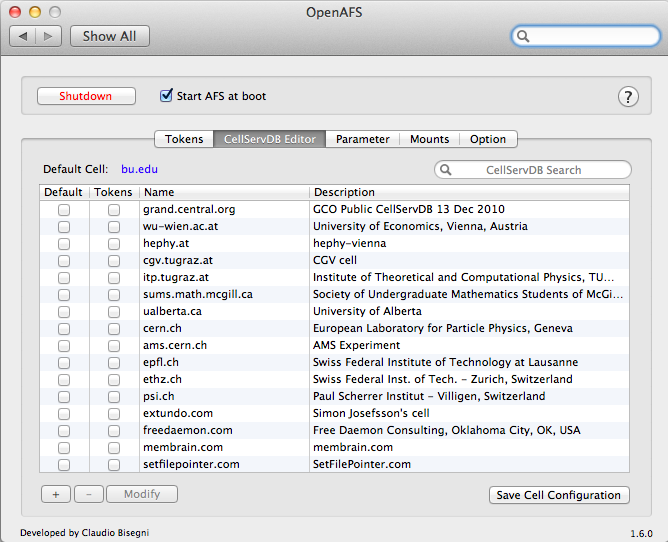Select the epfl.ch cell name
Image resolution: width=668 pixels, height=542 pixels.
point(161,363)
